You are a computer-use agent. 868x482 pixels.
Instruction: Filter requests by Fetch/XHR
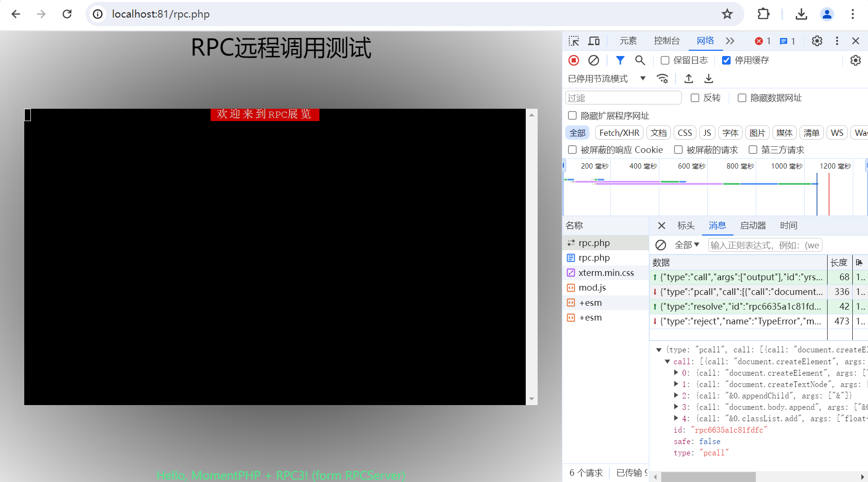click(619, 133)
